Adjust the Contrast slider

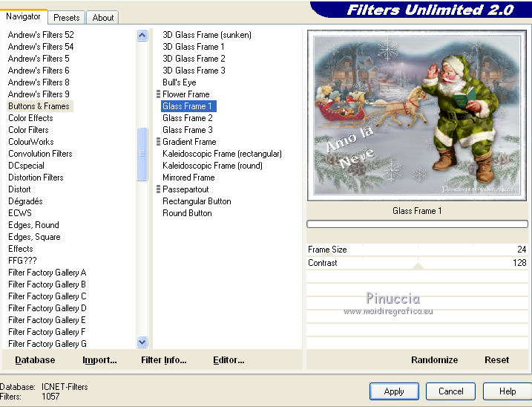[417, 263]
